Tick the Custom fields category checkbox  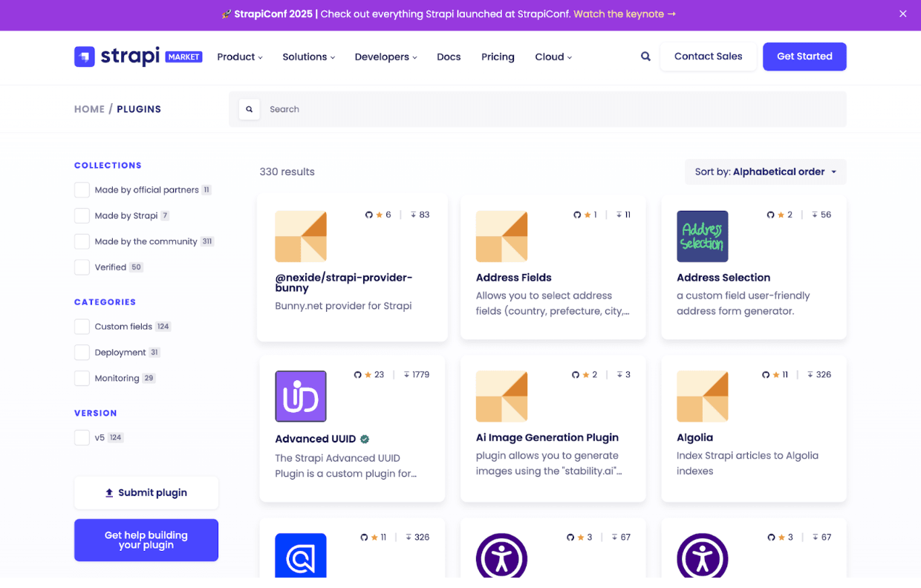tap(82, 327)
